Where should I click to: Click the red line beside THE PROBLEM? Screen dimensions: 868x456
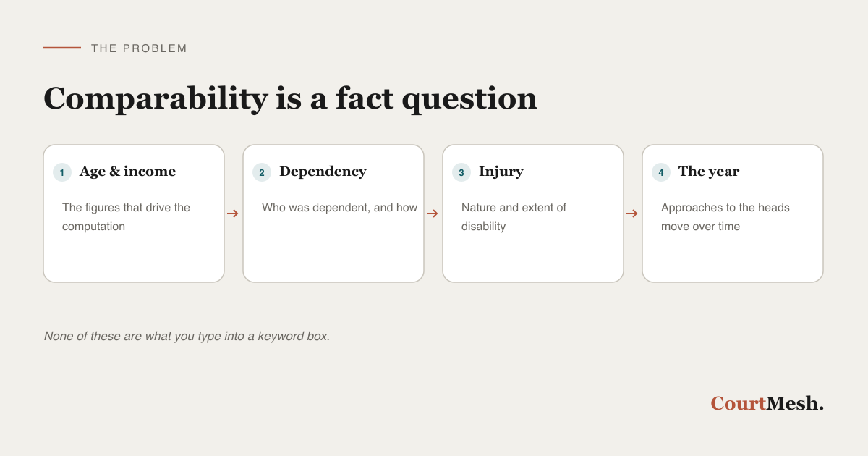coord(62,48)
